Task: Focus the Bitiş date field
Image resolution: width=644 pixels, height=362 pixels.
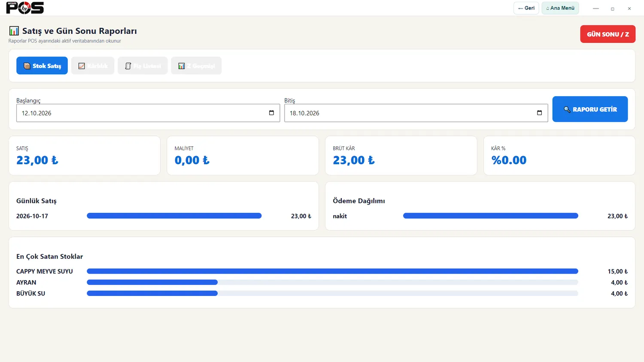Action: pyautogui.click(x=416, y=113)
